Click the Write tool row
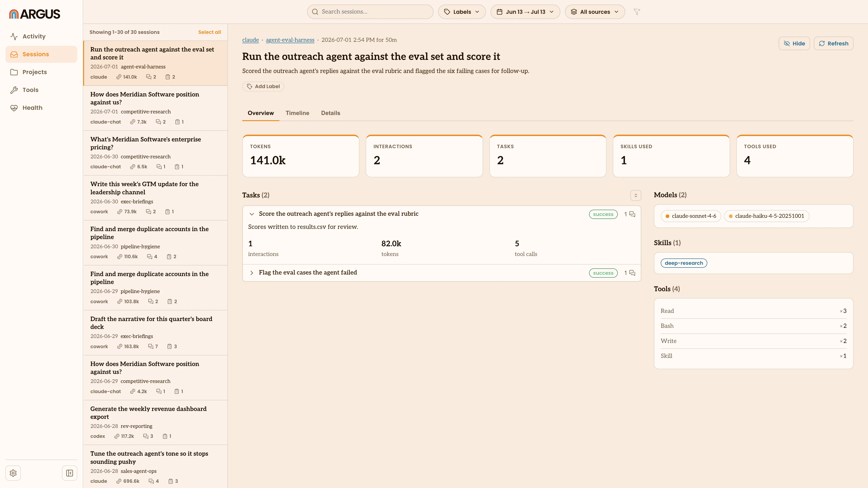 (x=753, y=341)
